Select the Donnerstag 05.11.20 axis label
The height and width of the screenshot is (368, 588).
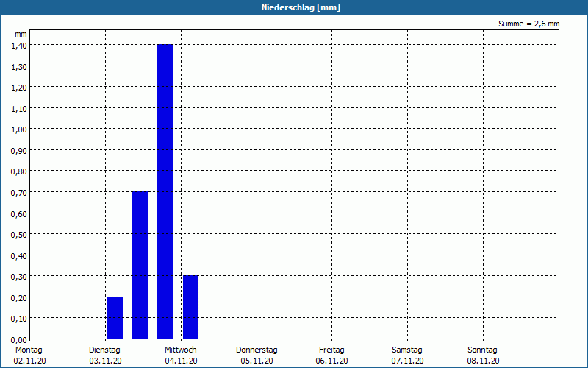point(257,355)
